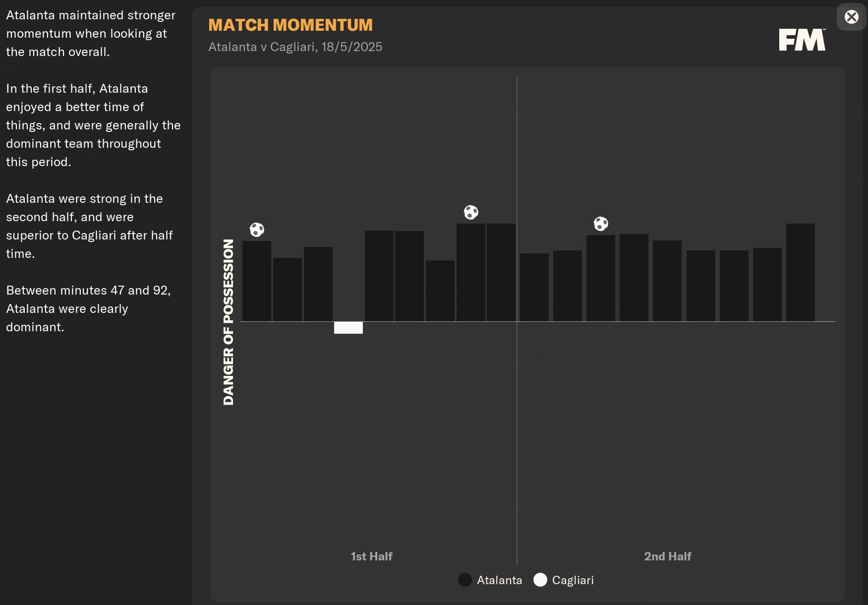
Task: Click the minutes 47 and 92 summary text
Action: coord(88,308)
